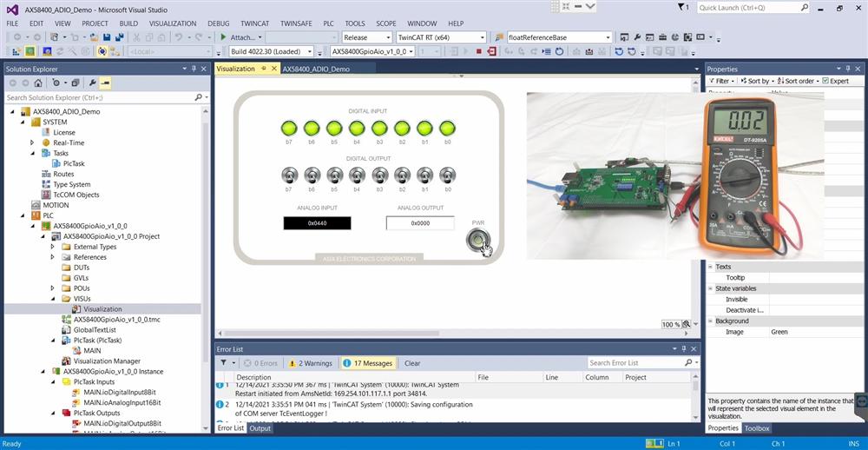Click the Save All toolbar icon

(x=120, y=37)
